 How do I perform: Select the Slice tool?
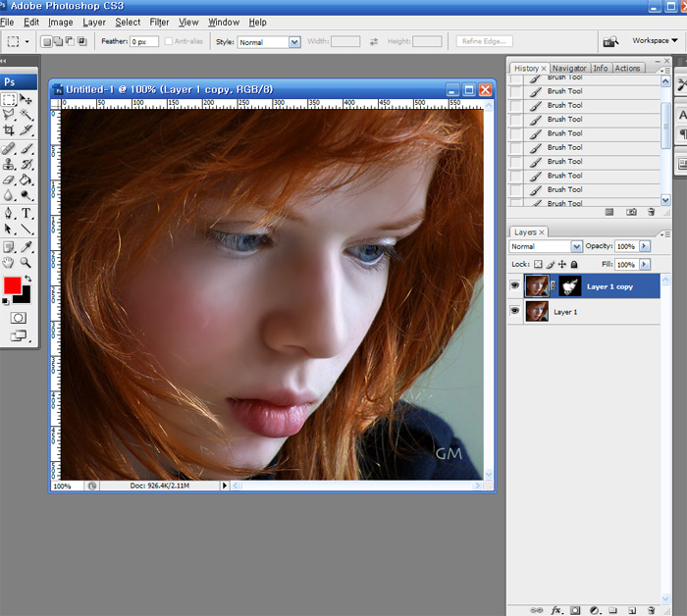26,130
